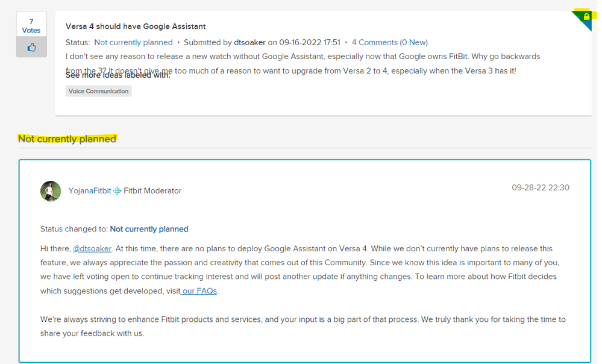
Task: Click the lock icon on the idea card
Action: point(586,16)
